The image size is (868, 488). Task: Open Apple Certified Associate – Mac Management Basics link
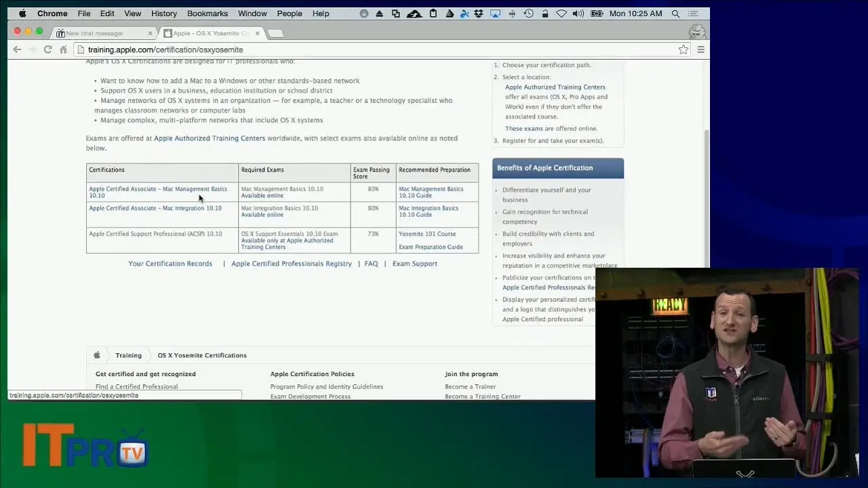click(158, 192)
